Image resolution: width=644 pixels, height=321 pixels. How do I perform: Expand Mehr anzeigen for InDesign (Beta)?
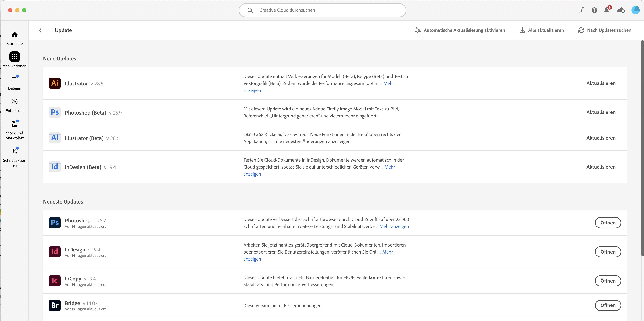click(389, 167)
